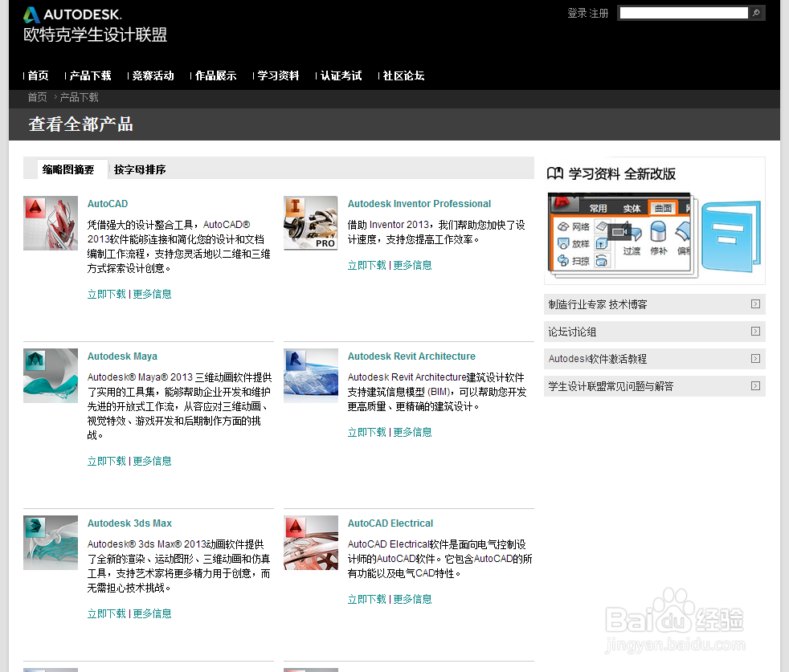This screenshot has height=672, width=789.
Task: Open 认证考试 navigation menu item
Action: pyautogui.click(x=341, y=76)
